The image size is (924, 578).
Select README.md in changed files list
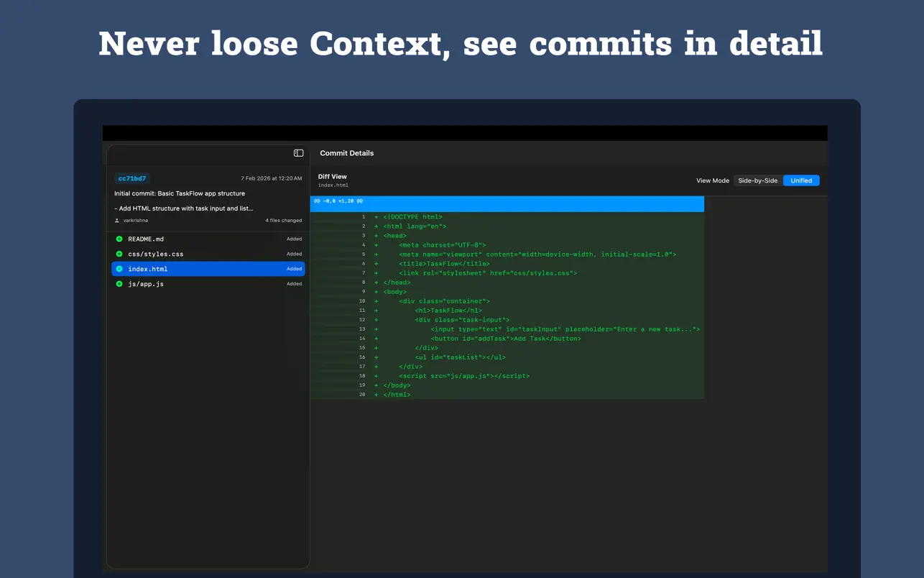tap(208, 239)
